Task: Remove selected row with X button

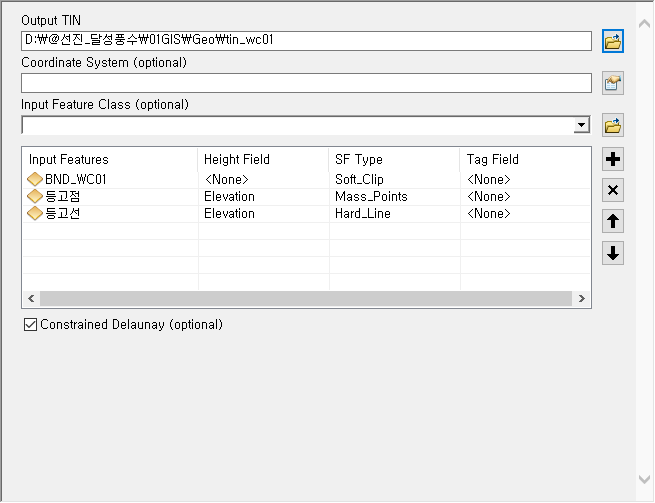Action: tap(612, 191)
